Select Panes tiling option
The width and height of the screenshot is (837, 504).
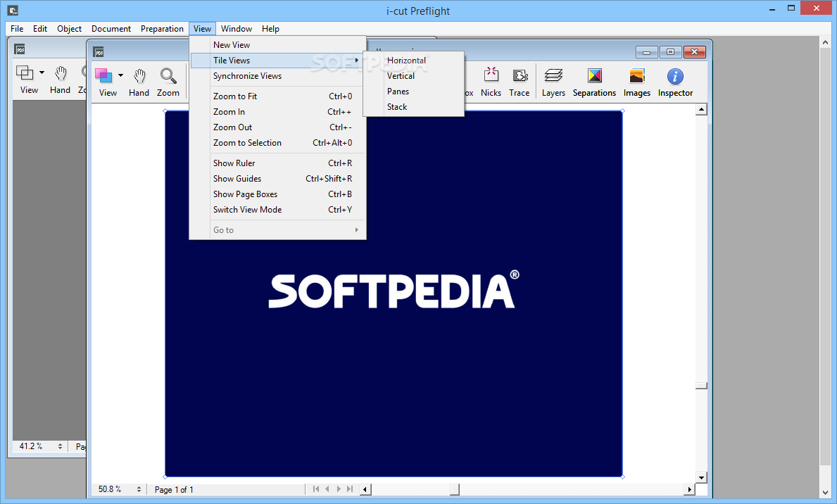[x=414, y=92]
